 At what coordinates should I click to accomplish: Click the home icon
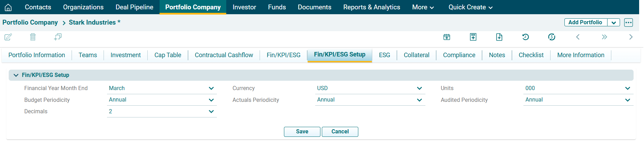click(8, 7)
